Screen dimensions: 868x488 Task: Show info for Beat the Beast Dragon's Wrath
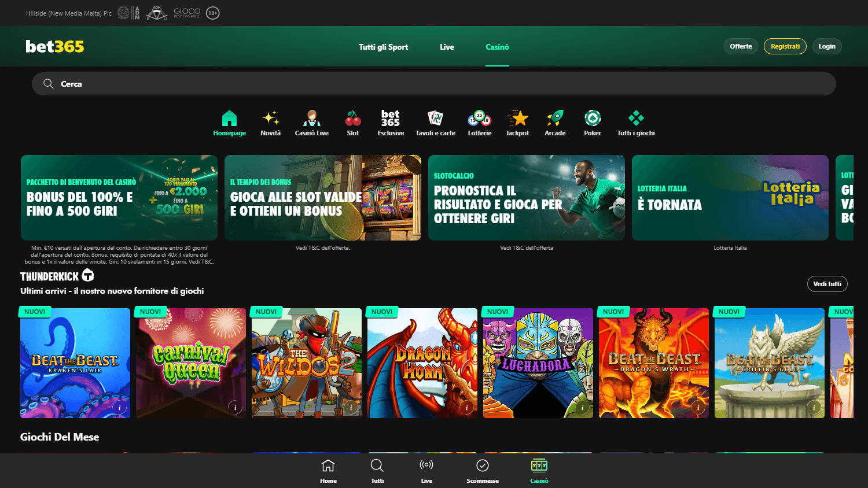(x=698, y=408)
